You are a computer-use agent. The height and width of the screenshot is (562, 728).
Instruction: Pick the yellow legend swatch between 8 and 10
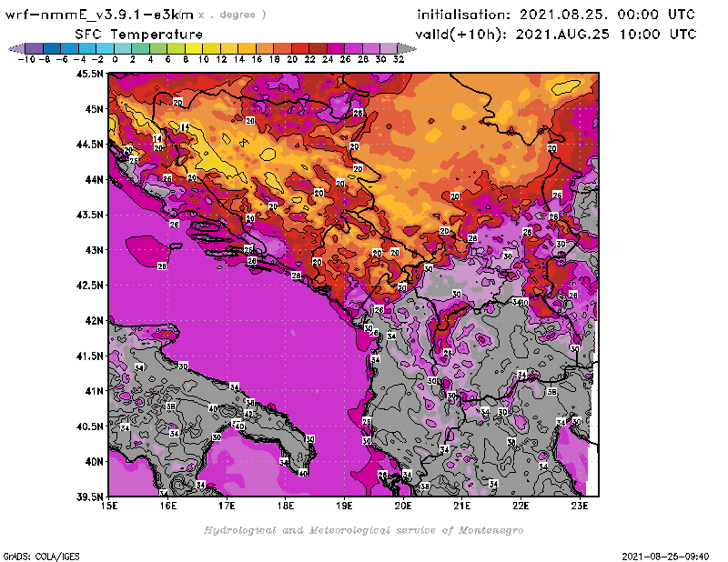(194, 48)
